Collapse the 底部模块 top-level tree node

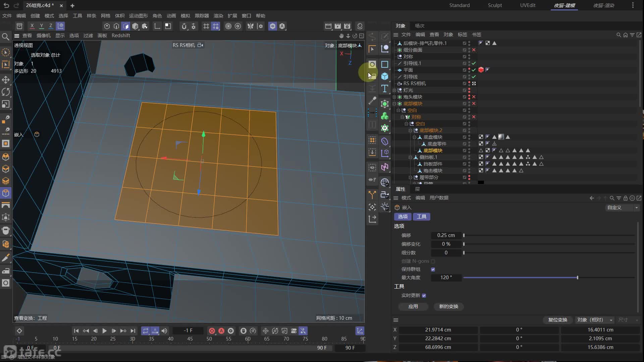[394, 104]
